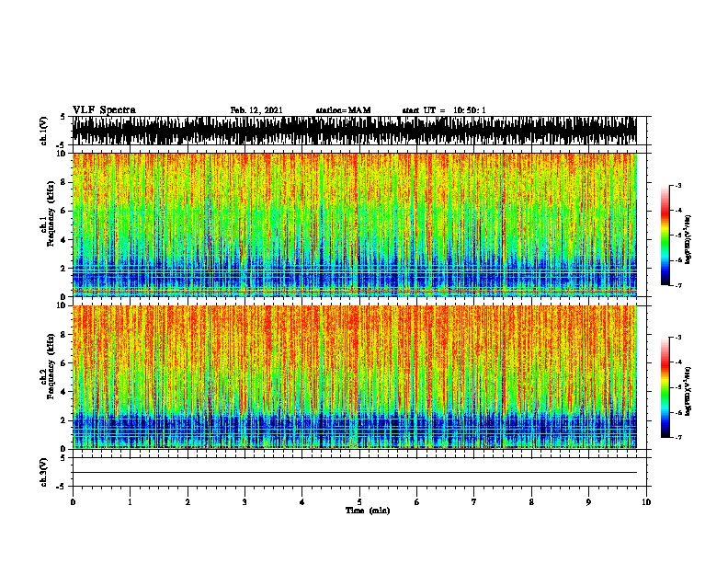Click the "-3" label on ch.1 color bar
Viewport: 728px width, 563px height.
pyautogui.click(x=677, y=185)
